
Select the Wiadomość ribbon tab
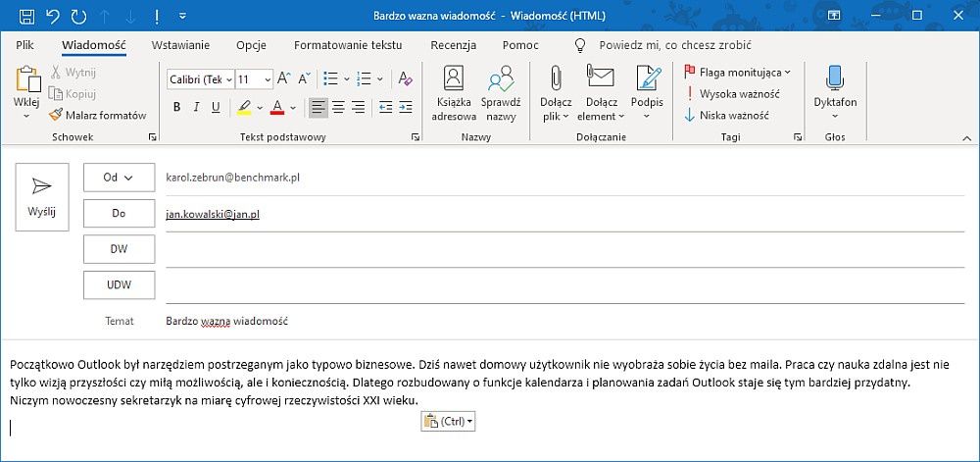[94, 45]
